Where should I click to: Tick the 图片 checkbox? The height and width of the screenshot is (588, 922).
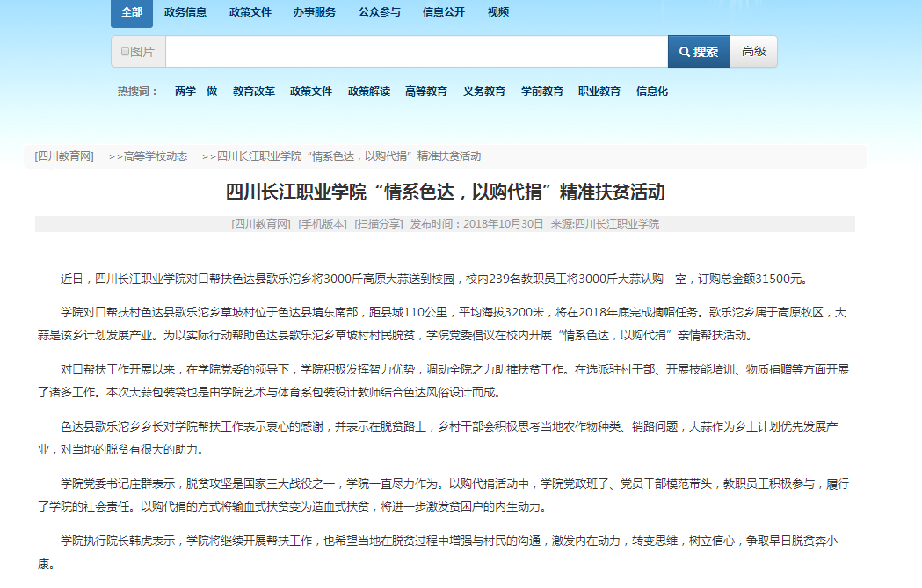click(125, 52)
